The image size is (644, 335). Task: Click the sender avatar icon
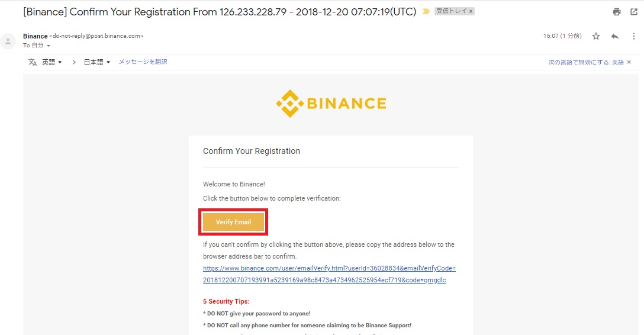8,41
